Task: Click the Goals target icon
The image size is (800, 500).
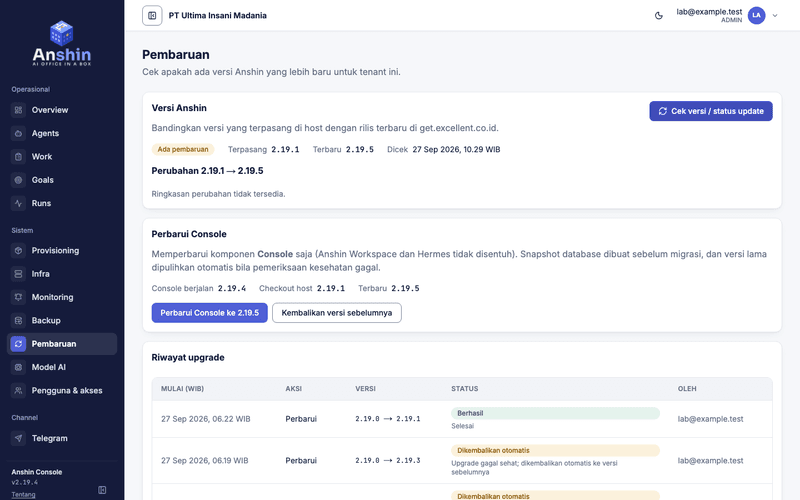Action: pyautogui.click(x=18, y=180)
